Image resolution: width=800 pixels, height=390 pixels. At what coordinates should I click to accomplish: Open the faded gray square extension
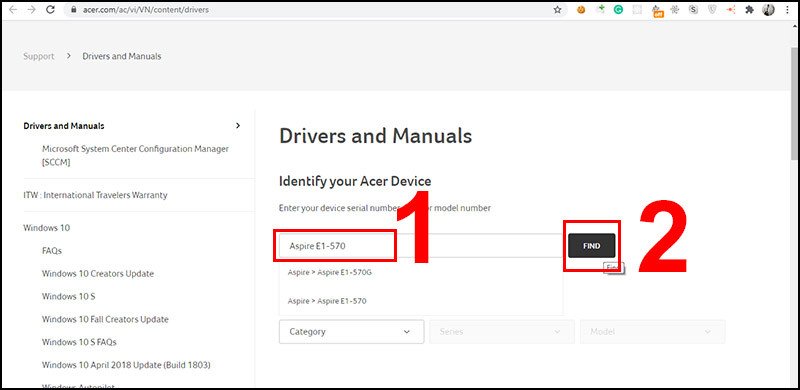click(637, 10)
